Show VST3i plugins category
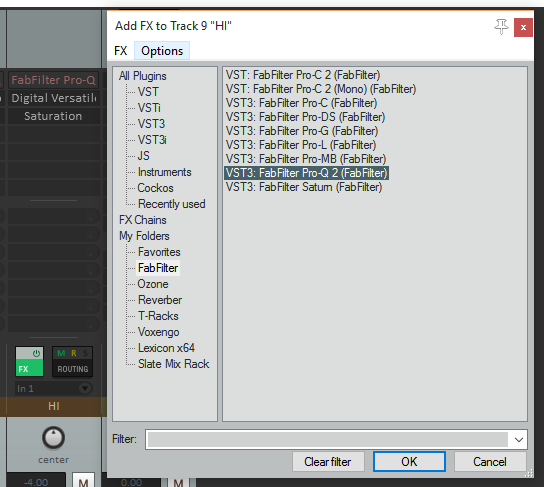The image size is (544, 487). 152,140
